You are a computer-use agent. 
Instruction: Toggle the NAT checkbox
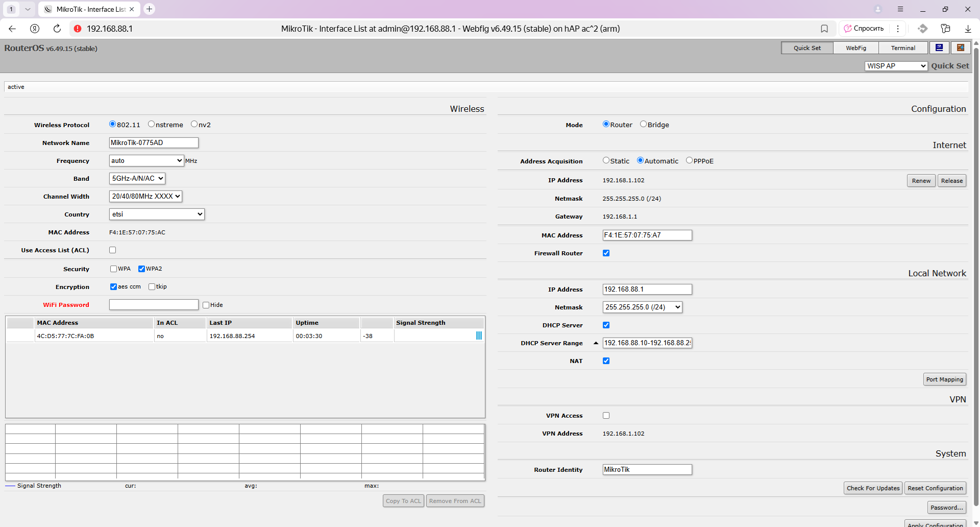(x=606, y=361)
